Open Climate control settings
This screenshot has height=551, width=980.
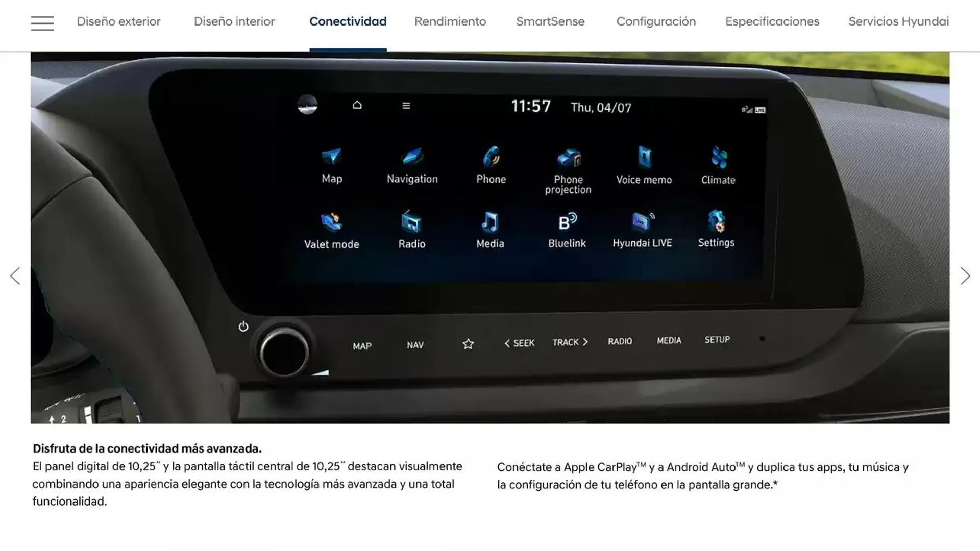pos(718,165)
